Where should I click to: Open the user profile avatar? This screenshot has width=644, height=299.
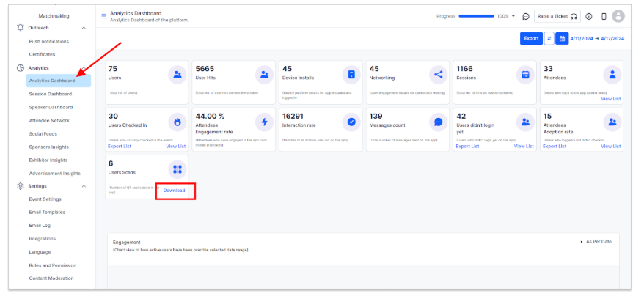coord(618,16)
